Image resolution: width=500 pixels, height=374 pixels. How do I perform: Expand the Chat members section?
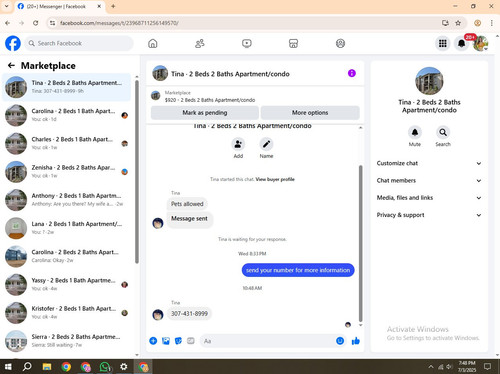click(429, 181)
